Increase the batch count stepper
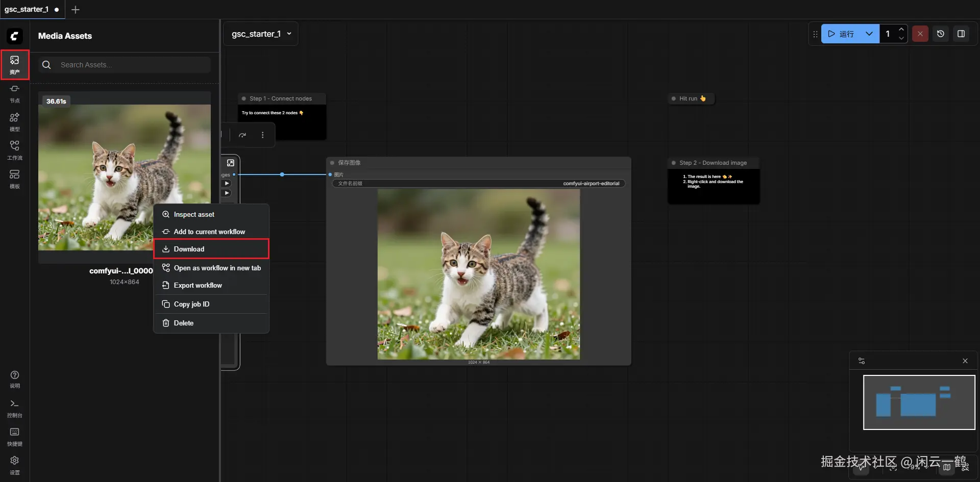Screen dimensions: 980x482 tap(901, 29)
